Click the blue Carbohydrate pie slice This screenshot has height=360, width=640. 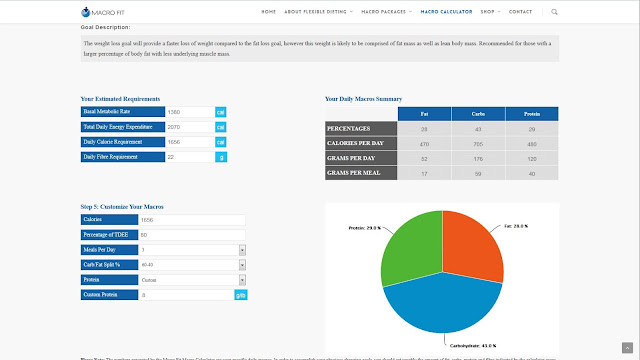click(x=443, y=306)
